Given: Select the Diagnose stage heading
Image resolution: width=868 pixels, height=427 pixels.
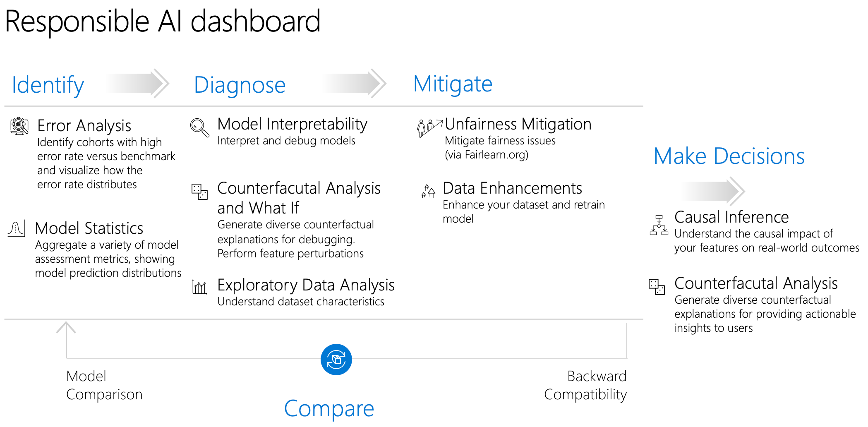Looking at the screenshot, I should click(x=240, y=85).
